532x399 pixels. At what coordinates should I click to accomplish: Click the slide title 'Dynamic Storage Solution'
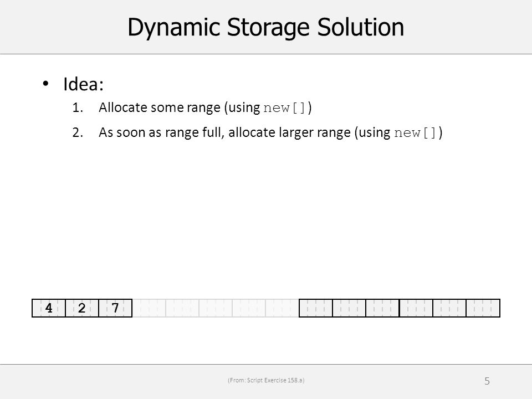point(265,27)
